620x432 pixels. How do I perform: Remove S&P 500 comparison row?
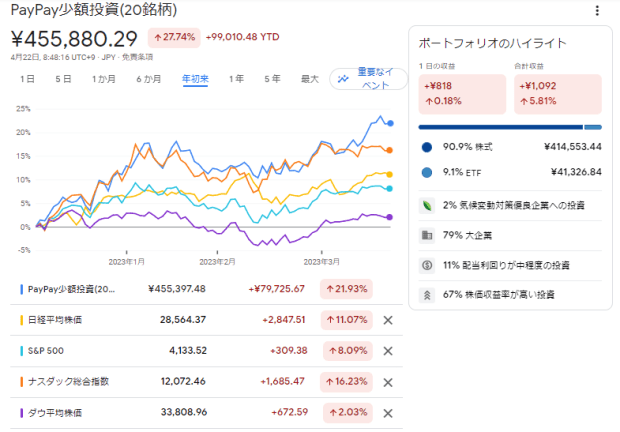click(388, 350)
